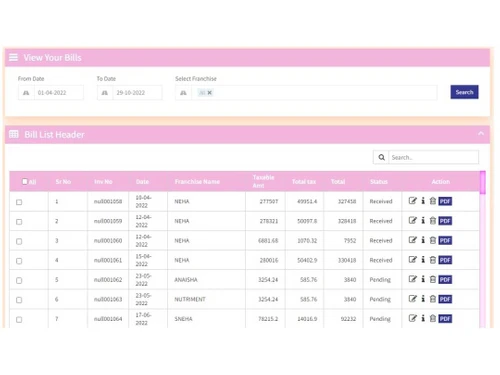View info for bill null001059
This screenshot has width=500, height=375.
tap(423, 220)
